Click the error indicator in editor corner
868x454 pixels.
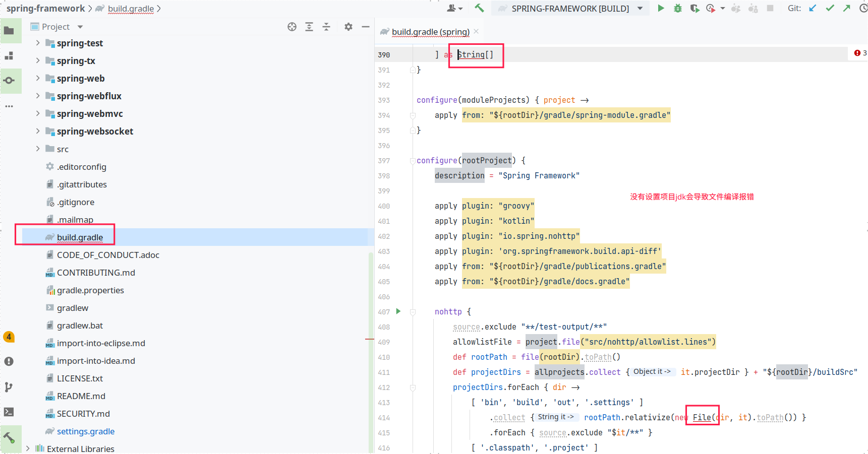tap(860, 53)
